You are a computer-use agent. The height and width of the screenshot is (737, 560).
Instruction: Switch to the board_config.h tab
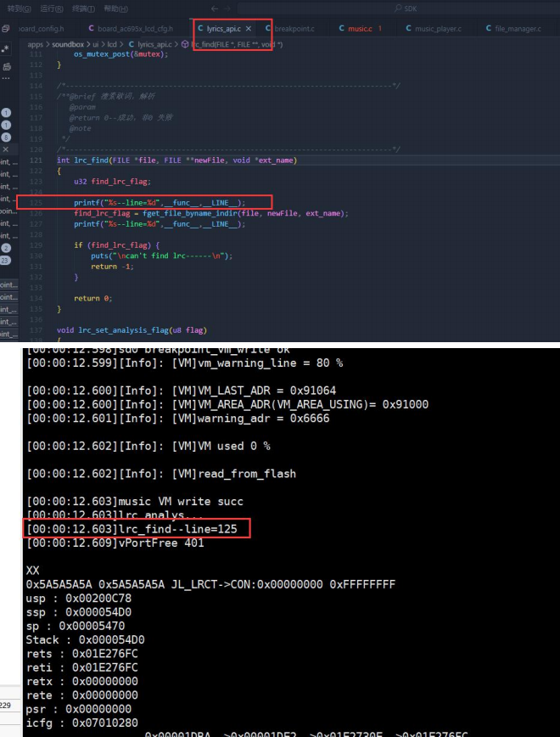pos(42,29)
